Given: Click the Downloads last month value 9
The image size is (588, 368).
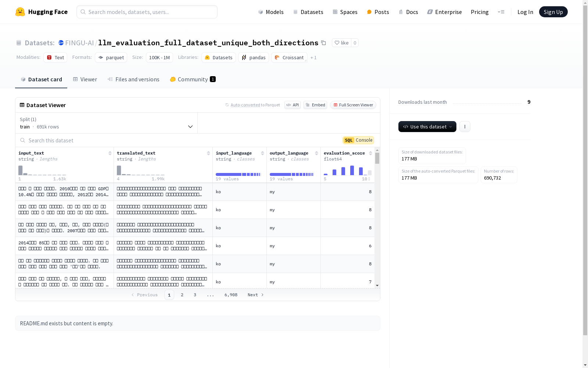Looking at the screenshot, I should tap(529, 102).
